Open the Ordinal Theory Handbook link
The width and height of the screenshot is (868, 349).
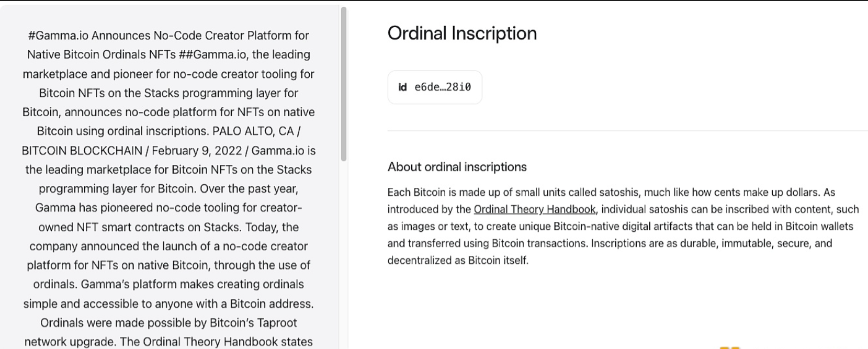[x=534, y=210]
